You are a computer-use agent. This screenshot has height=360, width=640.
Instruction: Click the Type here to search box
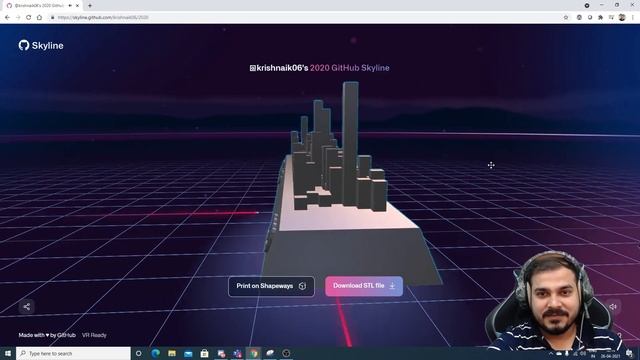73,353
